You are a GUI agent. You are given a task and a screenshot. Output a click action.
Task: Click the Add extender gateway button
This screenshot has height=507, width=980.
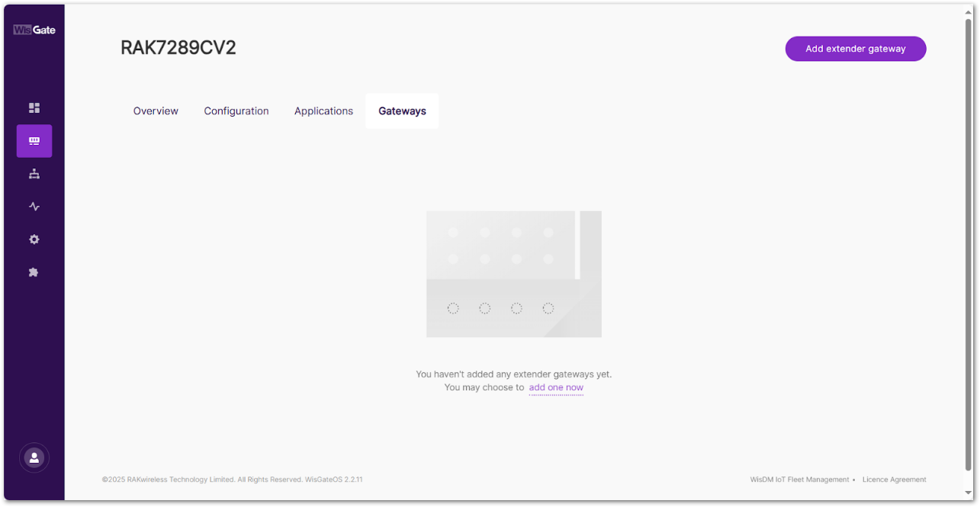point(856,48)
